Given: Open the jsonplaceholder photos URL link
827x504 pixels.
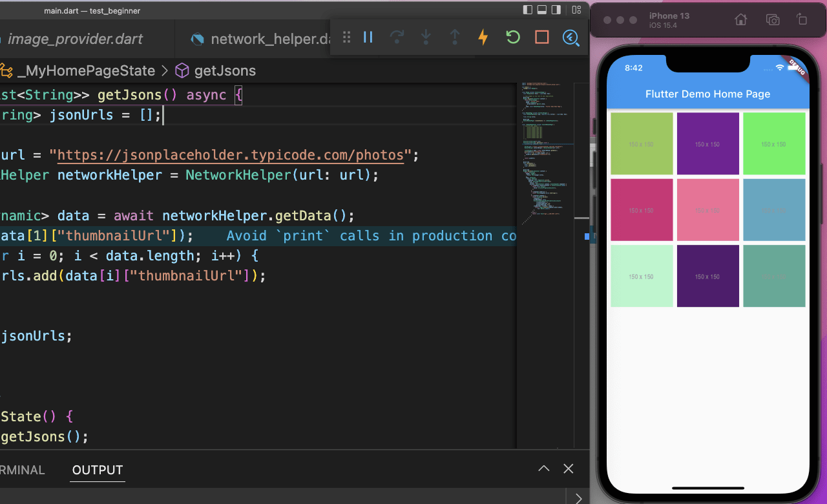Looking at the screenshot, I should pyautogui.click(x=231, y=155).
